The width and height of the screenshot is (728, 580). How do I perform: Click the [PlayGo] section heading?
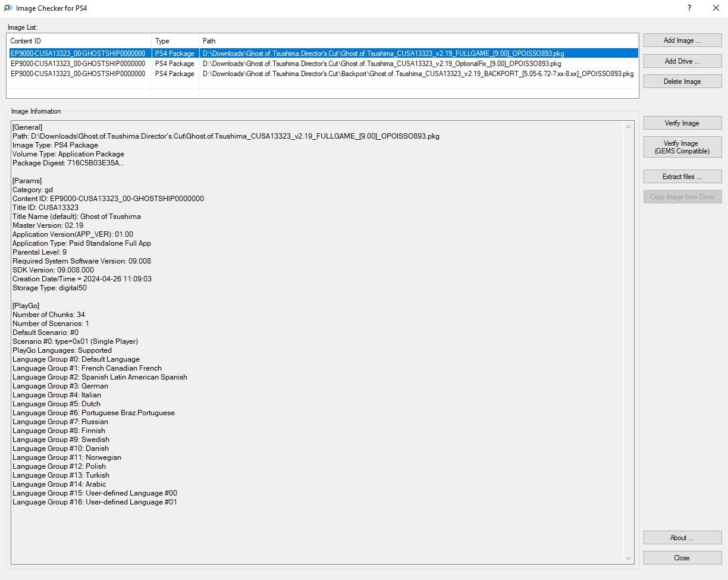26,306
